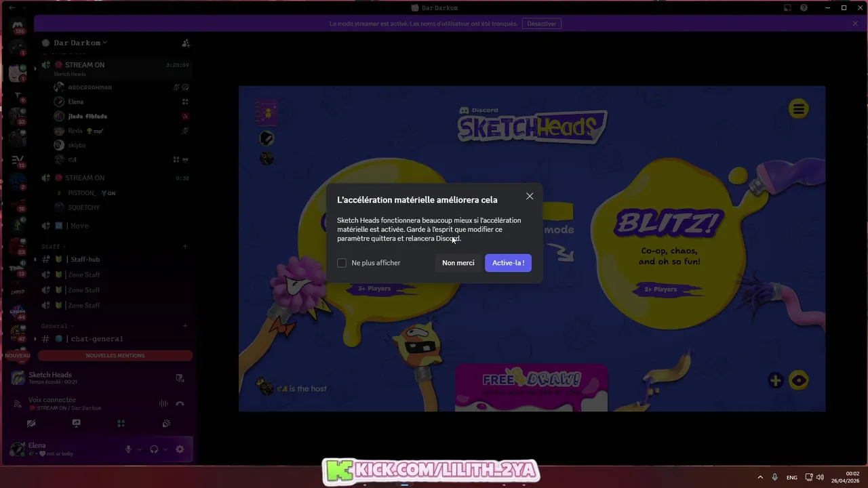
Task: Close the hardware acceleration dialog
Action: [x=530, y=197]
